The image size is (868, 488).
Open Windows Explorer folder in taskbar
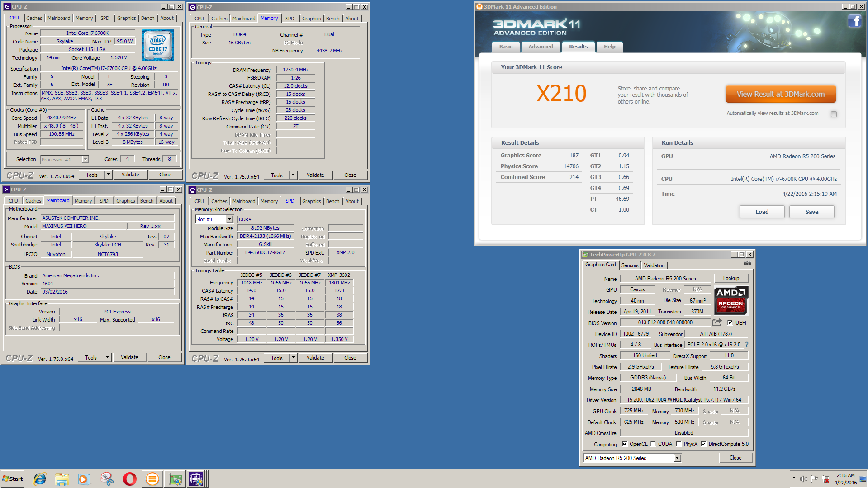click(62, 479)
